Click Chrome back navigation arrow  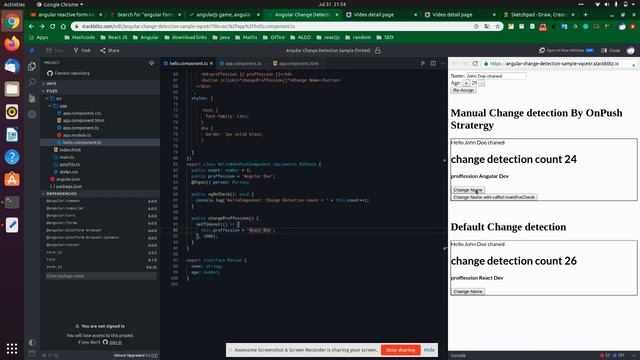(31, 26)
